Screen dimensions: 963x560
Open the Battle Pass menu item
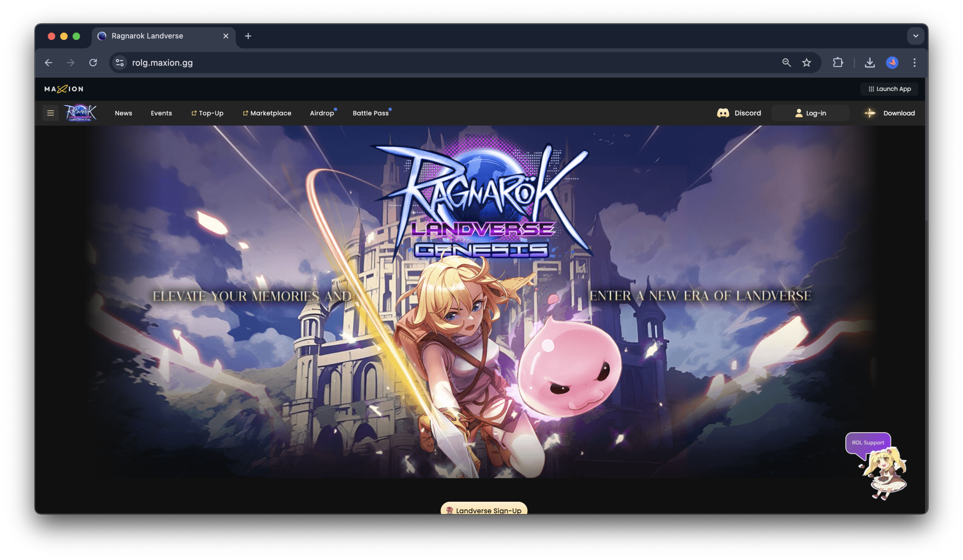click(x=371, y=113)
